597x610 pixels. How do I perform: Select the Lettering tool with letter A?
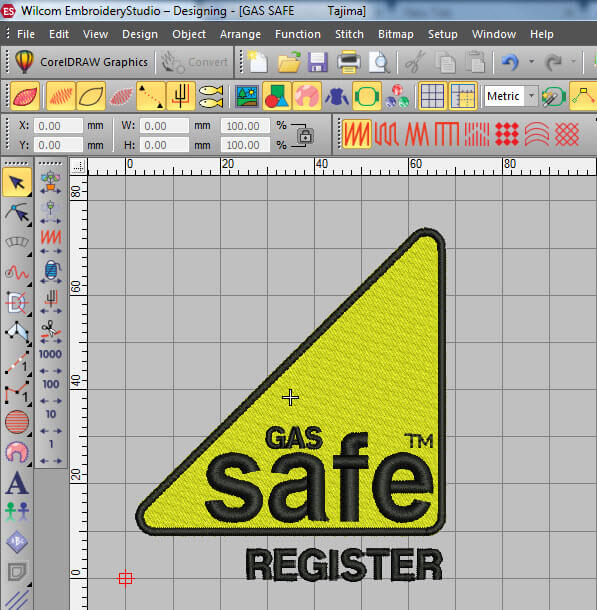click(x=17, y=483)
